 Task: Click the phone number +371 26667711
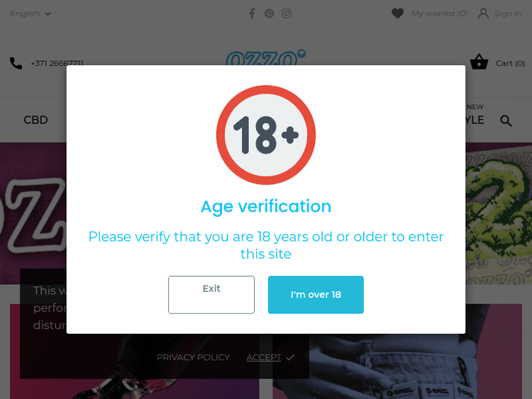point(57,63)
